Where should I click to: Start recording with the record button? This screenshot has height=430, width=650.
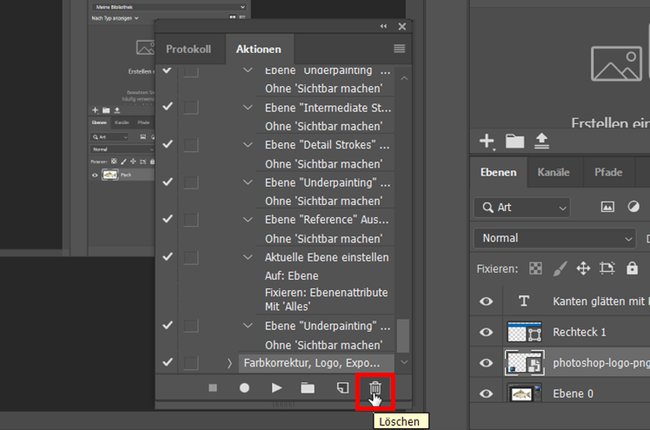(x=244, y=388)
